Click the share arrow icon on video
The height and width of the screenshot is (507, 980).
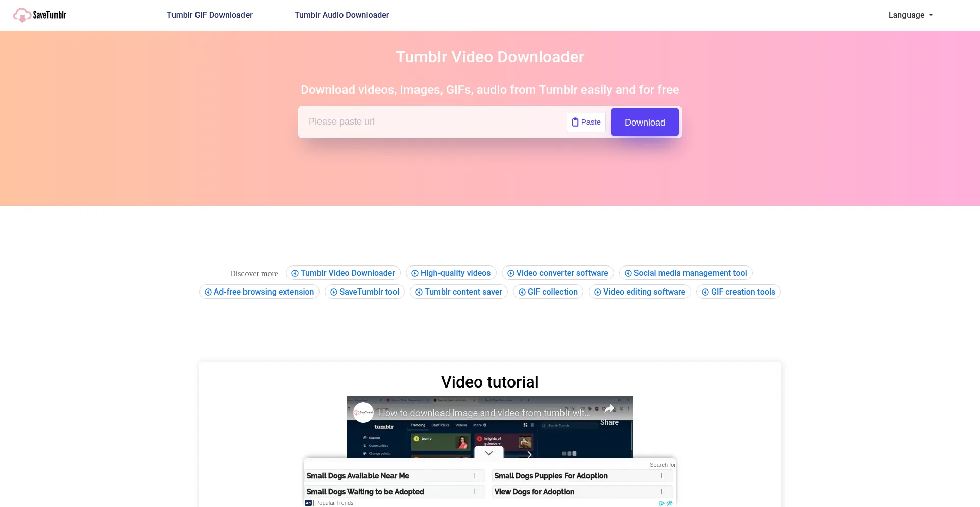point(609,409)
